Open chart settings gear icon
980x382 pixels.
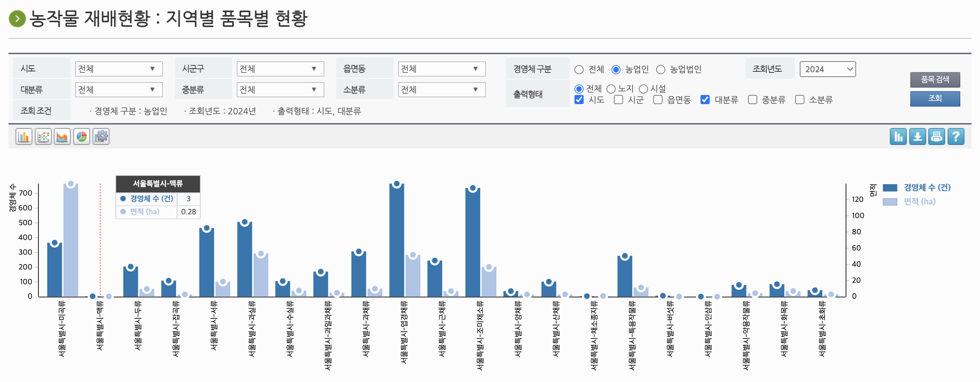[x=101, y=136]
